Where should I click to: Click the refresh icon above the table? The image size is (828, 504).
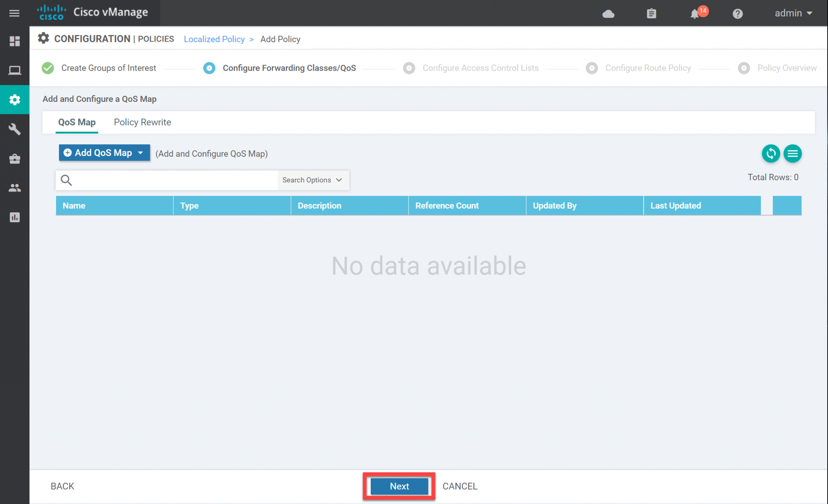point(771,154)
